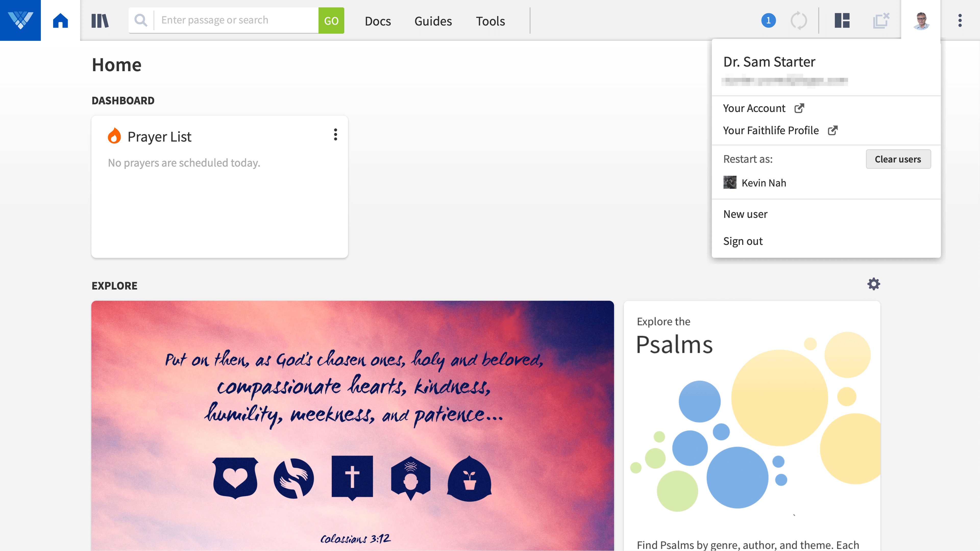The width and height of the screenshot is (980, 551).
Task: Click the GO search button
Action: (x=331, y=19)
